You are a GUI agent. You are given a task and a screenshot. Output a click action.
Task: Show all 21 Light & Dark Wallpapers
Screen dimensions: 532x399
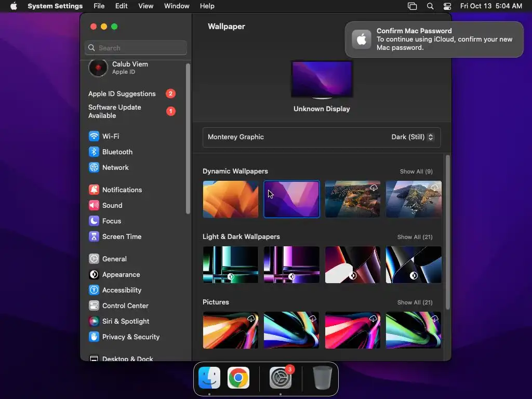point(415,237)
